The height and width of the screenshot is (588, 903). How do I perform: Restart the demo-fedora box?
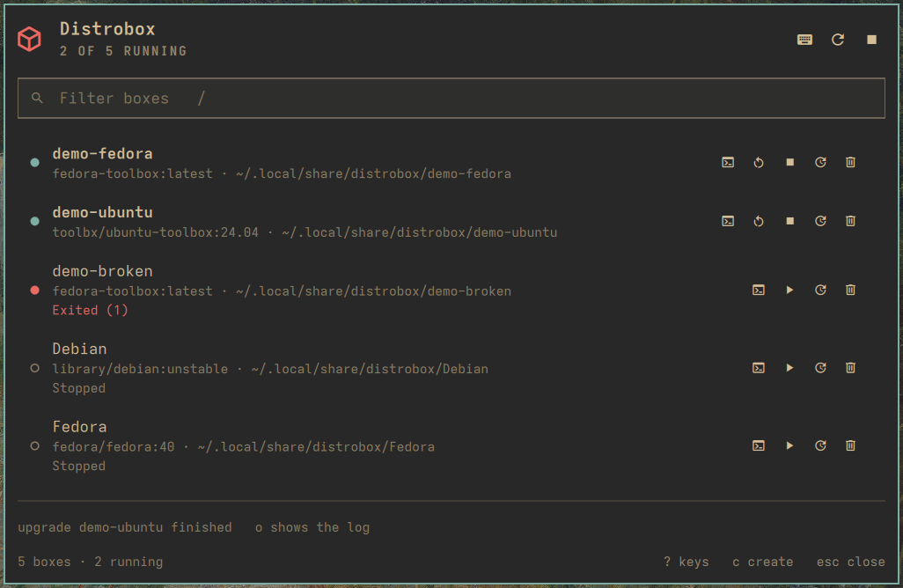(759, 163)
